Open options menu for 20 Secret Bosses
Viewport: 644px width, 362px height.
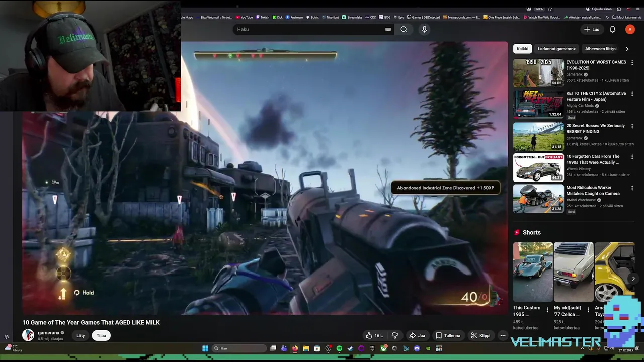[632, 126]
